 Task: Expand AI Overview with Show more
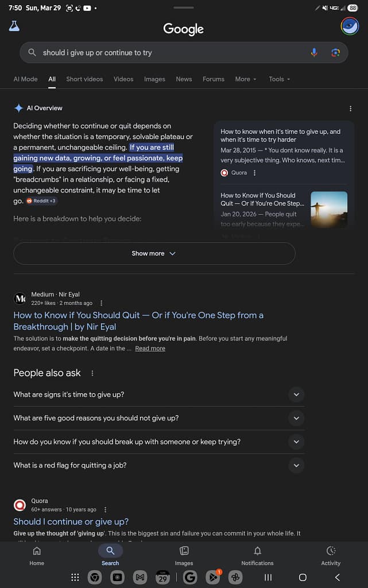(154, 253)
